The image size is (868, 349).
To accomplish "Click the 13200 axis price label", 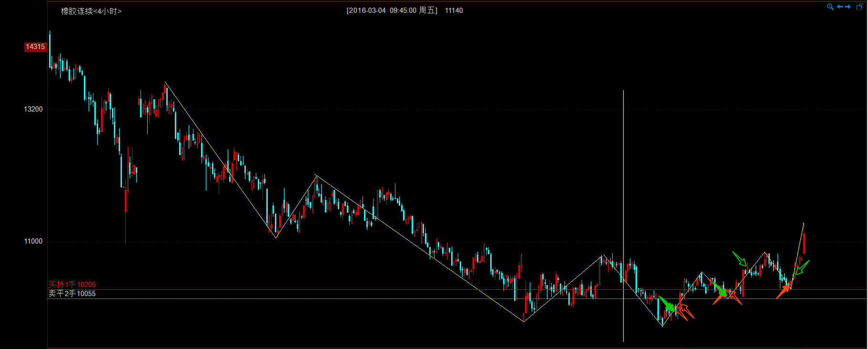I will [x=33, y=109].
